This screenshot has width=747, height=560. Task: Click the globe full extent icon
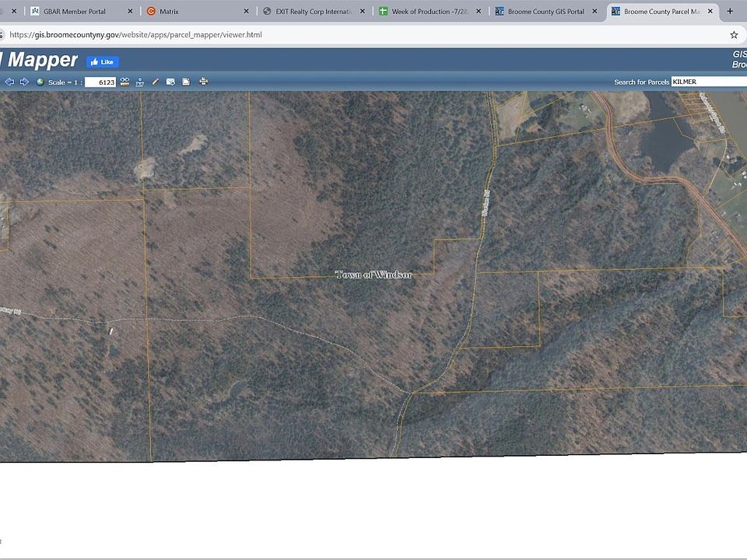[40, 82]
